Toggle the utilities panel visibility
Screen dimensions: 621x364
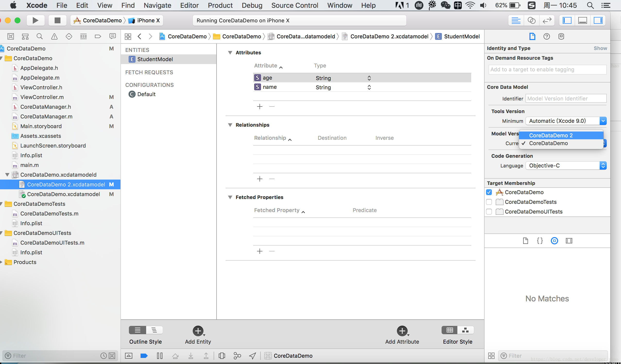(598, 20)
